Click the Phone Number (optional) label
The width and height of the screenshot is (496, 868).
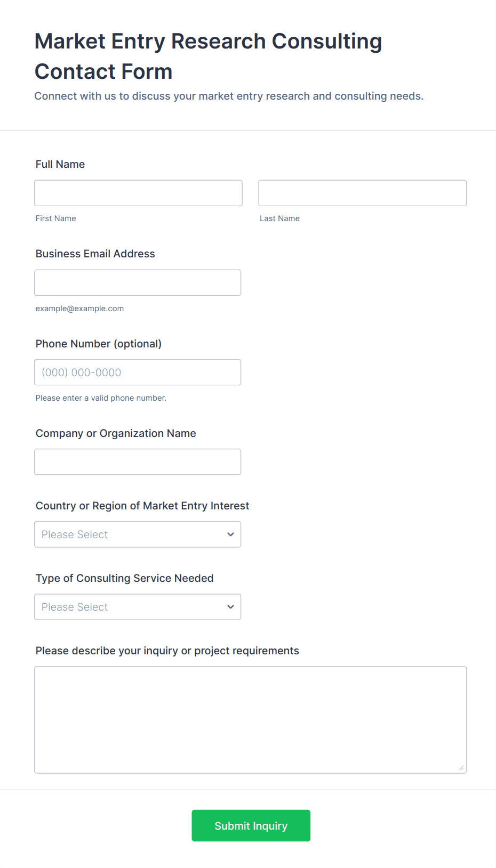(x=99, y=344)
